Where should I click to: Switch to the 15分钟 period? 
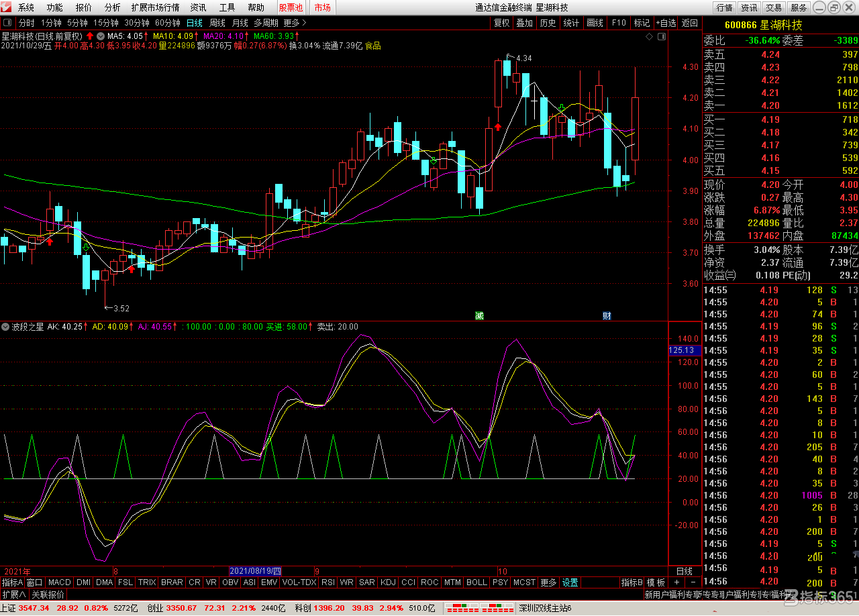click(106, 23)
